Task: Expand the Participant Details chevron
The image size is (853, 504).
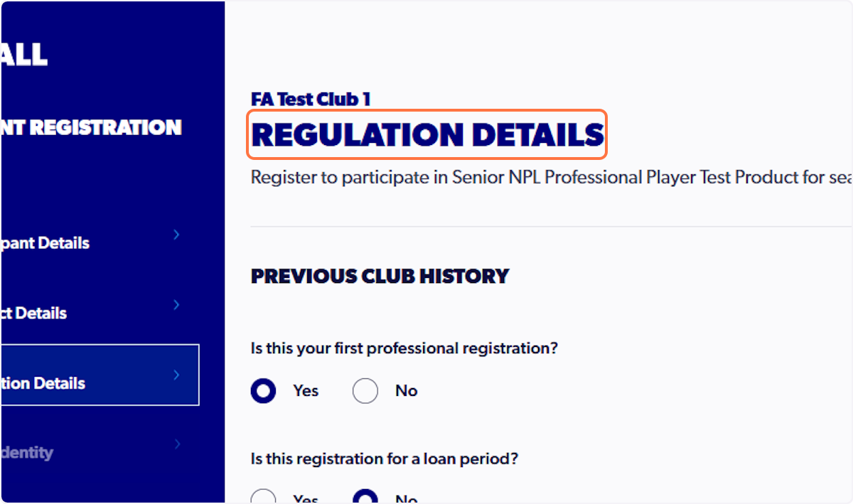Action: point(176,235)
